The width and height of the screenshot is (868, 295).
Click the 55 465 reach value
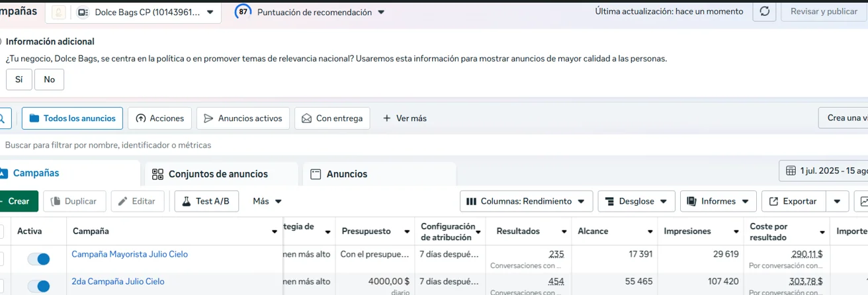tap(638, 281)
